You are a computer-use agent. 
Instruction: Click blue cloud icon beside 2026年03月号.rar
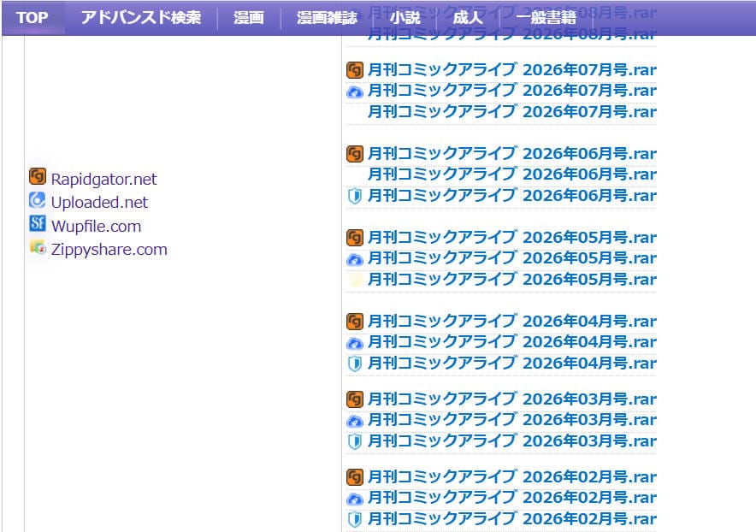tap(355, 421)
